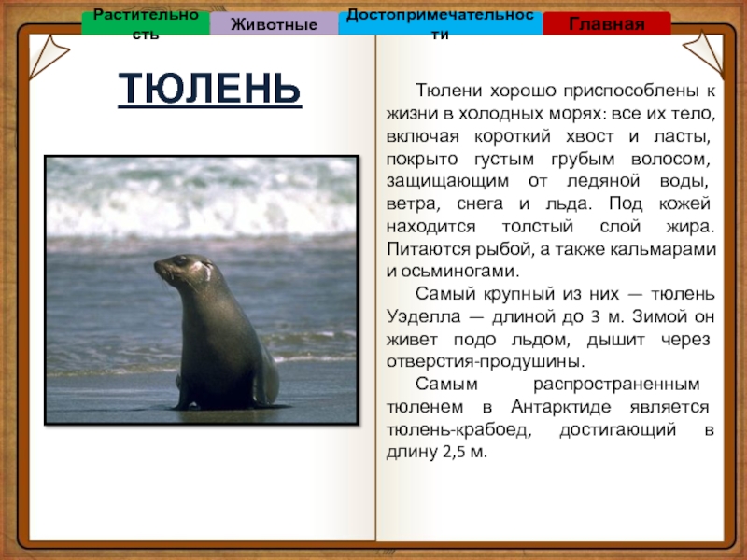The height and width of the screenshot is (560, 747).
Task: Click the text 'длину 2,5 м.'
Action: click(436, 452)
